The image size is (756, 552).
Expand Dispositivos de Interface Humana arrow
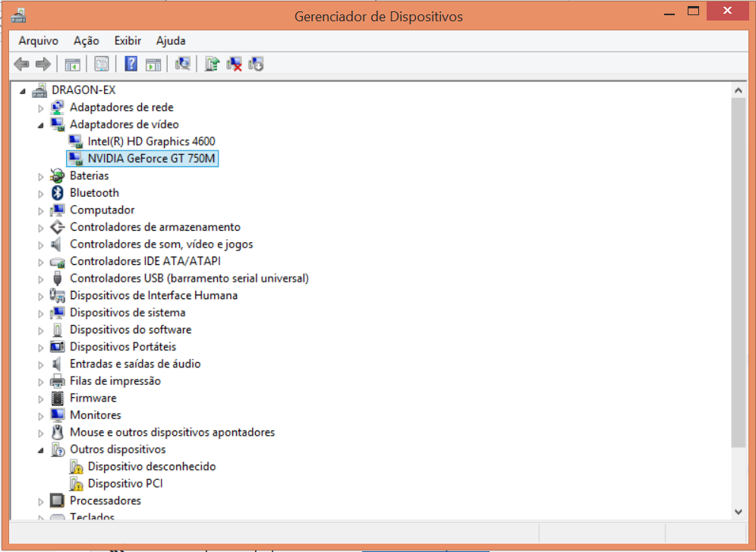click(x=41, y=296)
